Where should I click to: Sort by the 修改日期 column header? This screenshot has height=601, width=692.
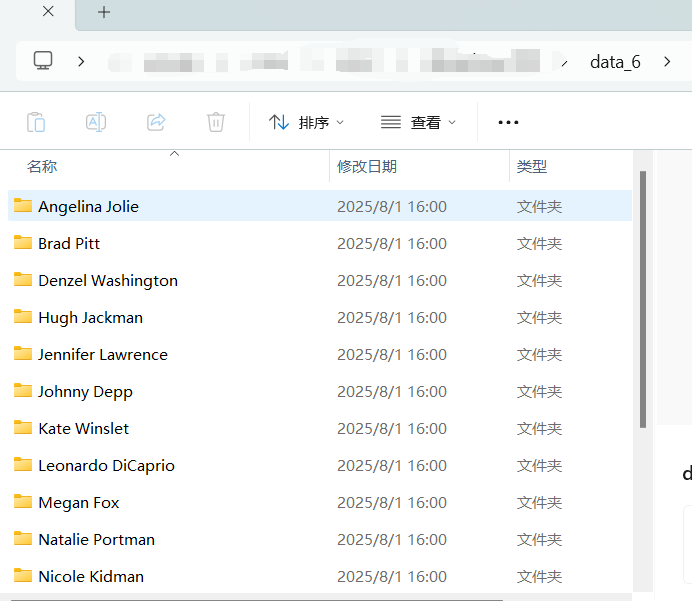coord(367,166)
